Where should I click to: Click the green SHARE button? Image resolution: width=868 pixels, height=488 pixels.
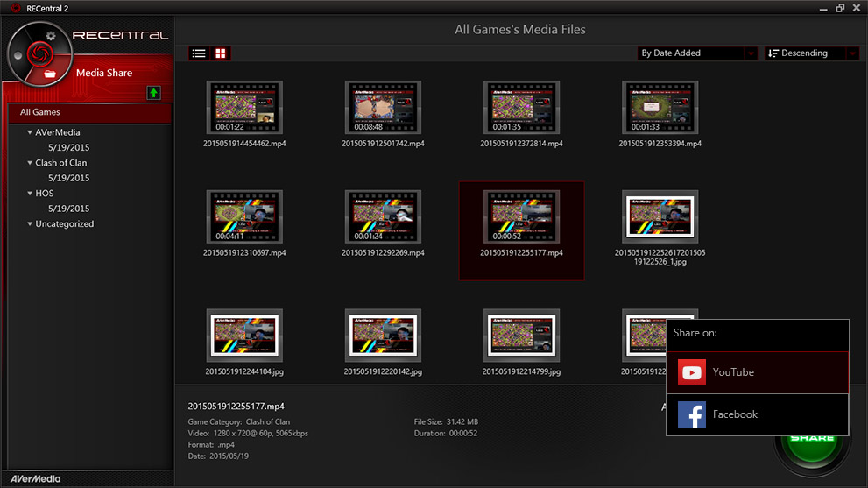[x=812, y=449]
